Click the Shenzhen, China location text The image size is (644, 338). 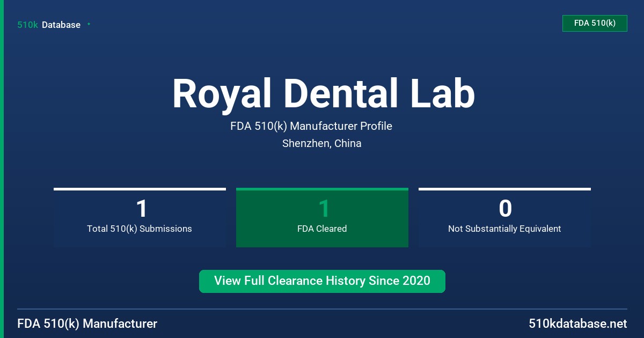(322, 143)
